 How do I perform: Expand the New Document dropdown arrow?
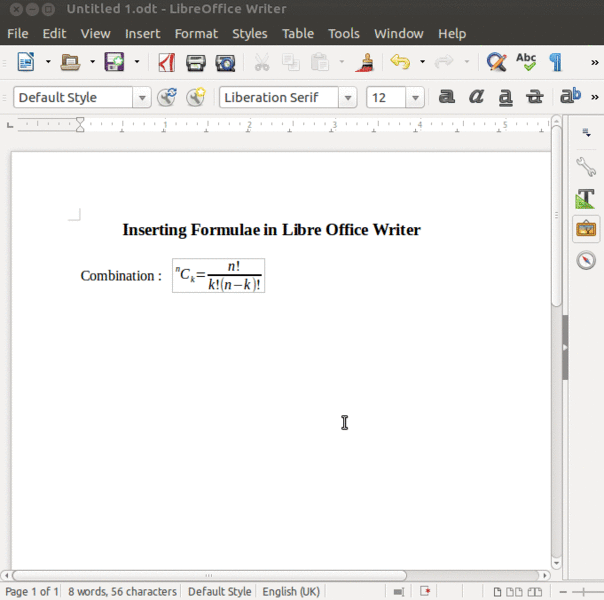pos(48,62)
